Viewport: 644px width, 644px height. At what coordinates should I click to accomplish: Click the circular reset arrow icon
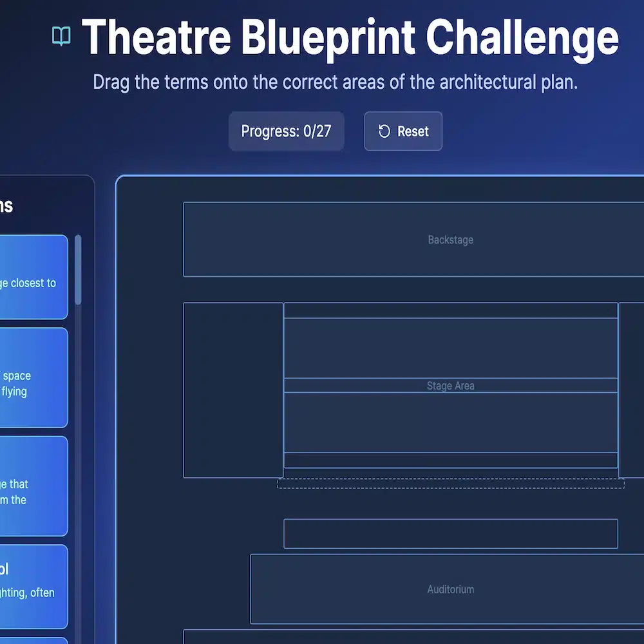tap(385, 131)
